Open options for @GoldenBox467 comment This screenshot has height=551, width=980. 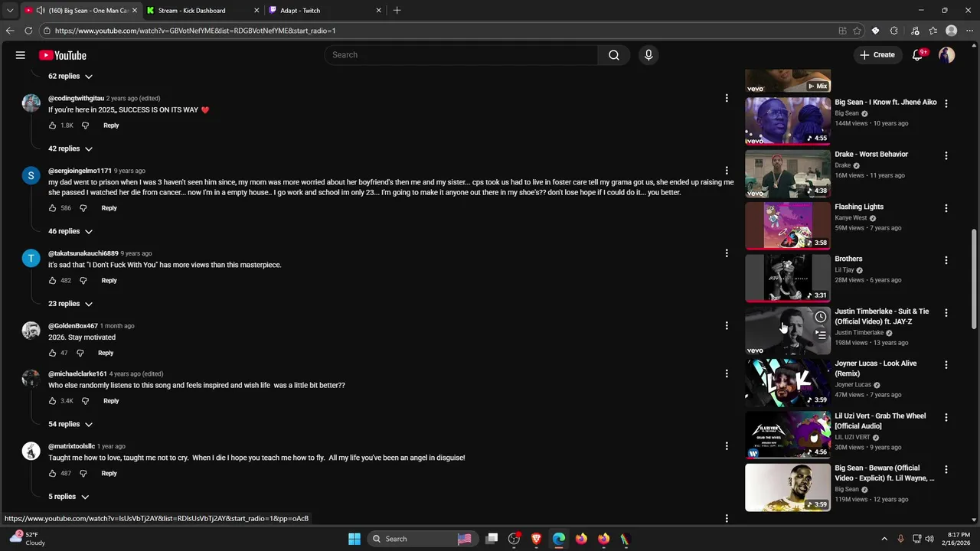point(727,326)
